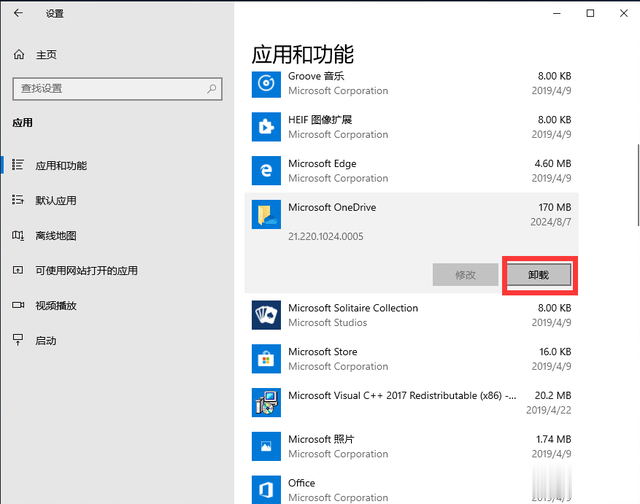Open 可使用网站打开的应用 page
Viewport: 640px width, 504px height.
pos(86,271)
